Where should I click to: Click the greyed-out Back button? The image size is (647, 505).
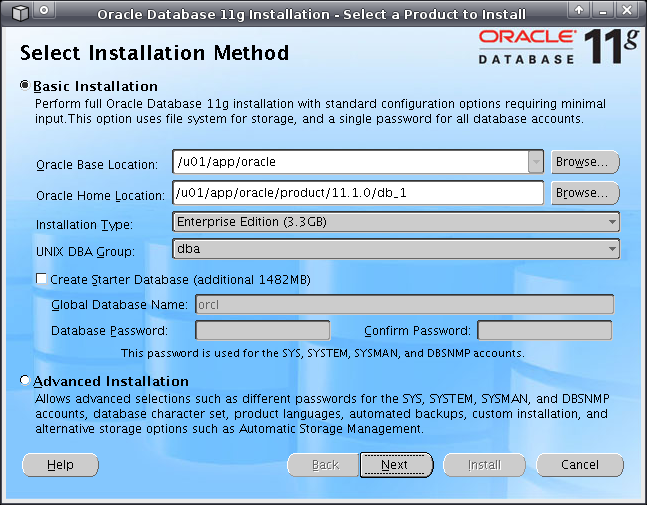coord(324,465)
